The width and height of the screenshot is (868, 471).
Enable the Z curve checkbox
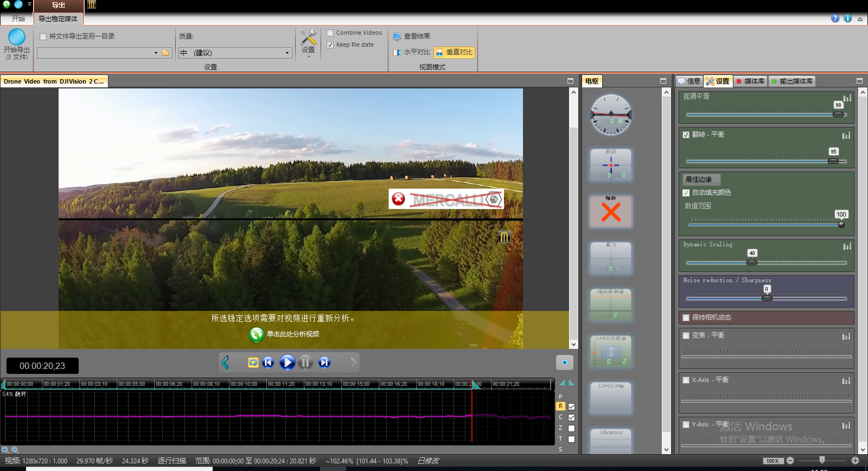[571, 428]
